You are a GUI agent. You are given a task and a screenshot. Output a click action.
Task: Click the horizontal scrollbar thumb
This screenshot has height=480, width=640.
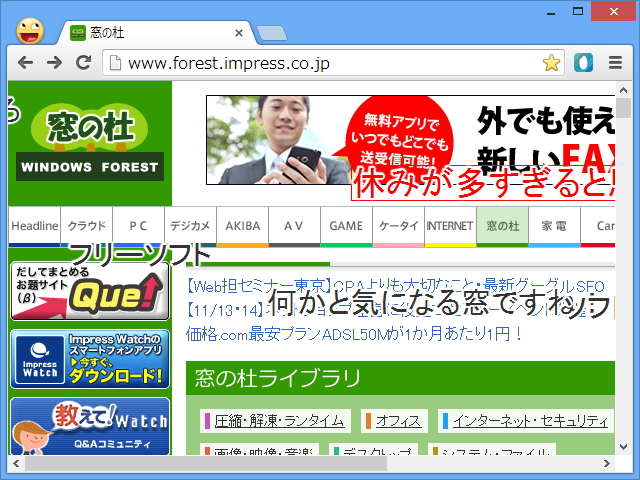point(206,463)
